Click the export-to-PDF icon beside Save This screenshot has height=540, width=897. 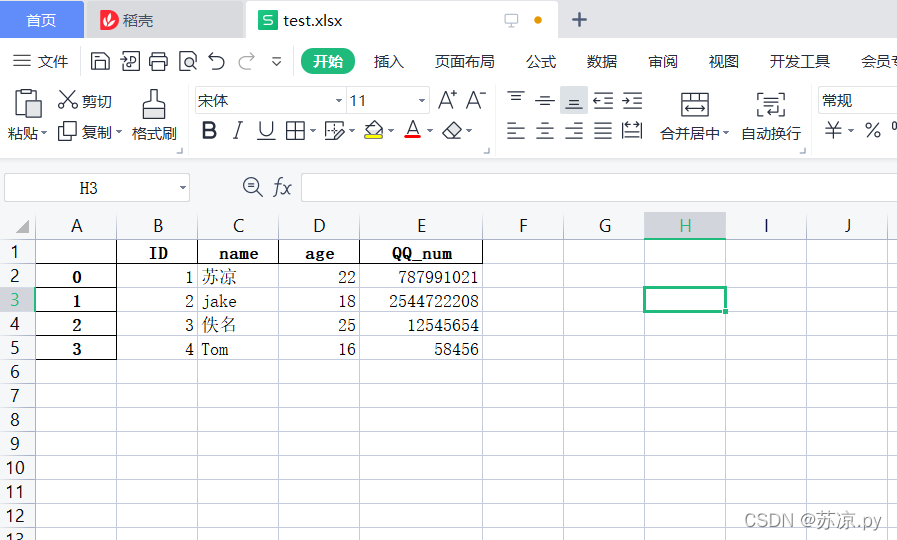[x=130, y=61]
